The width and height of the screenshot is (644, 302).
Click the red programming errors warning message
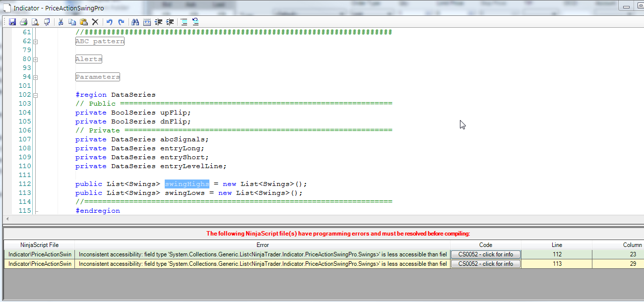point(338,234)
